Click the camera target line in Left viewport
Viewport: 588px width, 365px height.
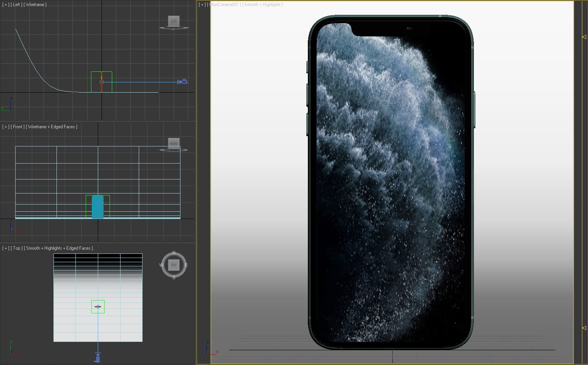coord(140,82)
